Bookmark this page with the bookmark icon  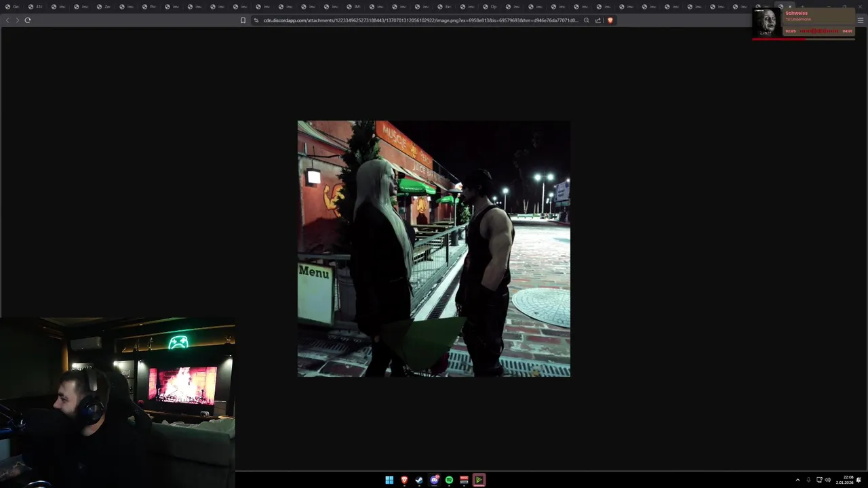pyautogui.click(x=243, y=20)
